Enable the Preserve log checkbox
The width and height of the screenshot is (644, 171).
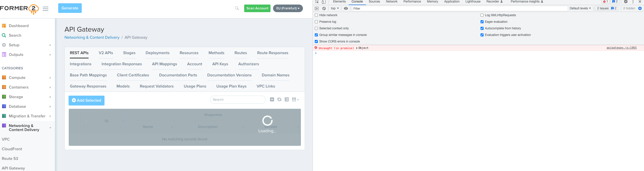pyautogui.click(x=316, y=22)
